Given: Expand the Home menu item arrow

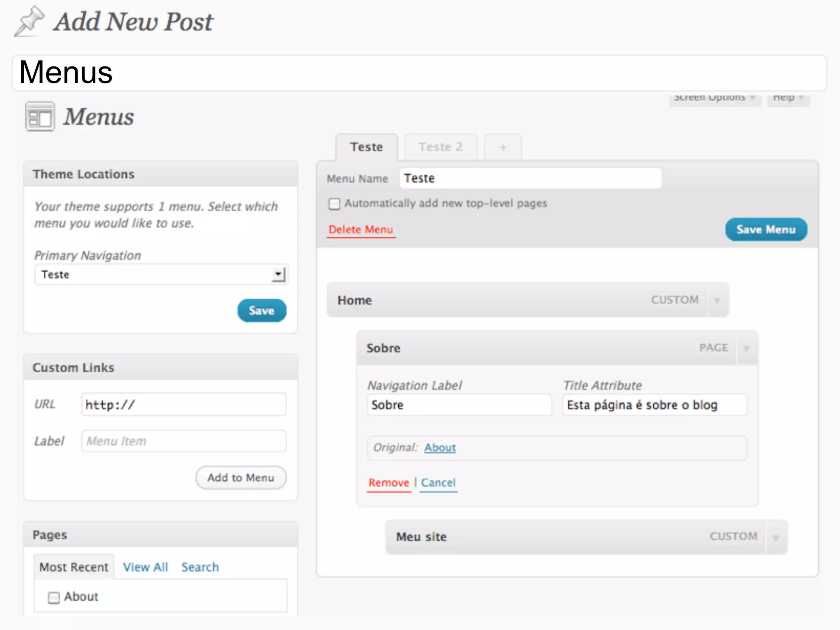Looking at the screenshot, I should 717,301.
